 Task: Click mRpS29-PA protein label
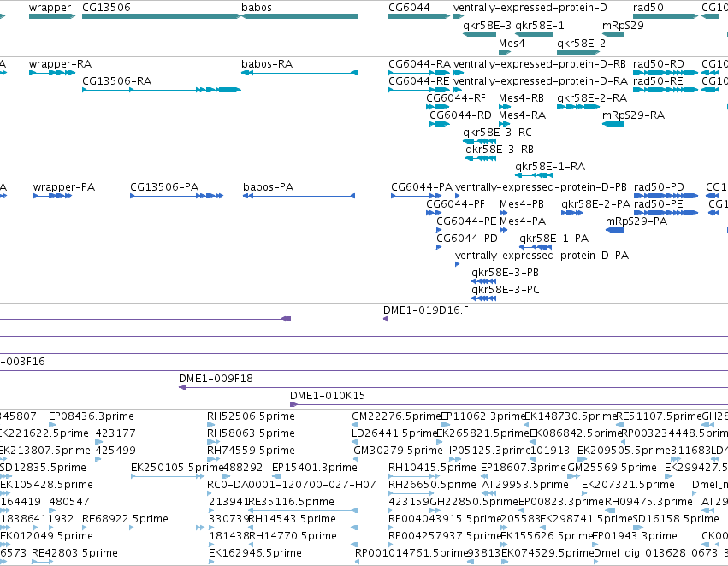tap(636, 221)
